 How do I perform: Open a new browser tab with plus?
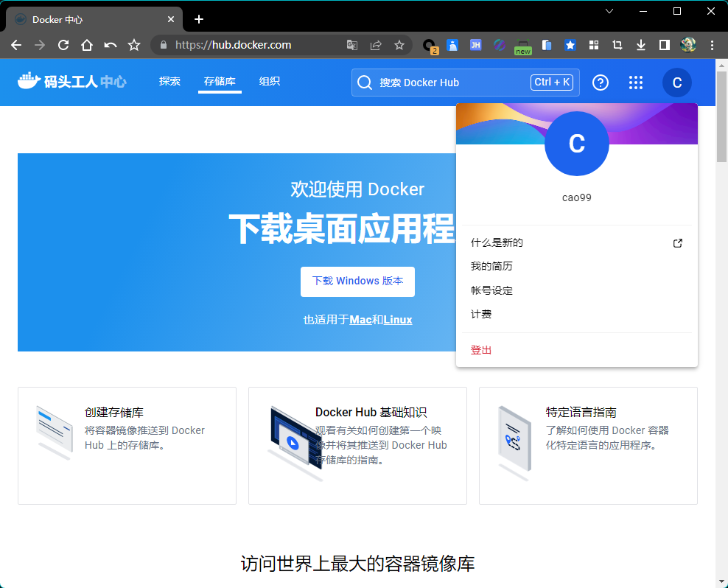(199, 19)
